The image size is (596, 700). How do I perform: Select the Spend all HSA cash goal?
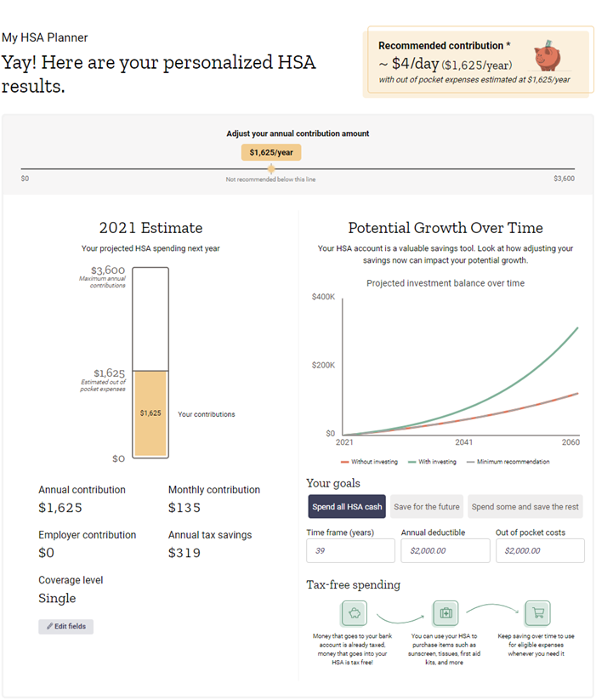pyautogui.click(x=347, y=507)
